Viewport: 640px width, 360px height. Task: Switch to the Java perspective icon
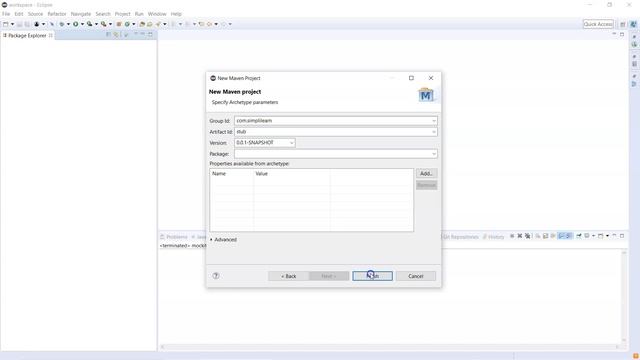[x=633, y=24]
